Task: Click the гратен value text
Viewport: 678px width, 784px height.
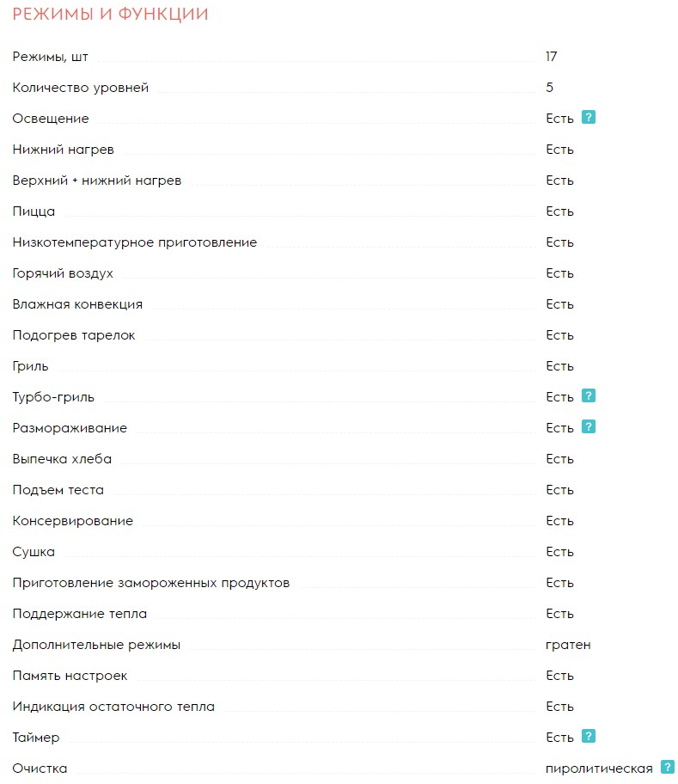Action: point(568,645)
